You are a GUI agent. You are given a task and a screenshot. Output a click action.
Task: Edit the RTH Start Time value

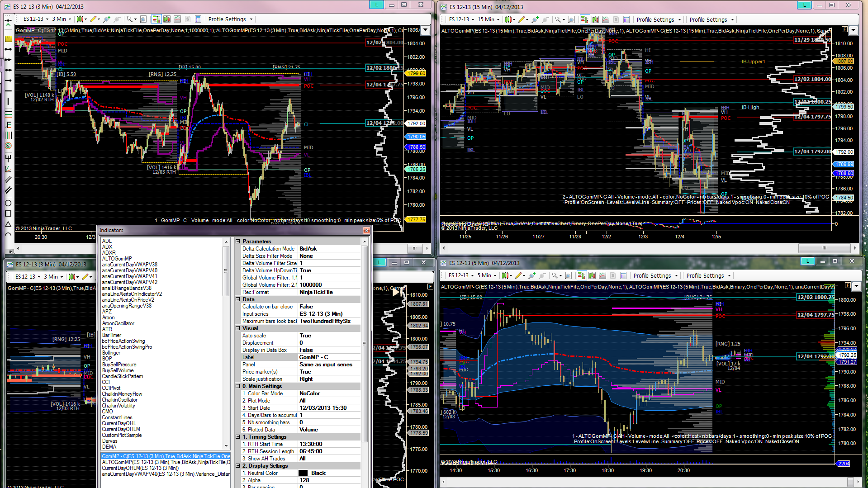pos(329,444)
